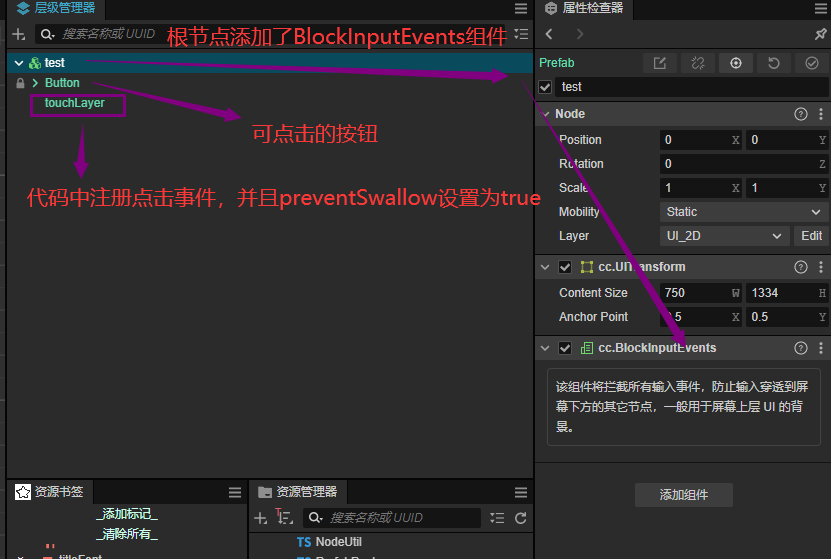Click the Edit button next to Layer
Image resolution: width=831 pixels, height=559 pixels.
[811, 236]
